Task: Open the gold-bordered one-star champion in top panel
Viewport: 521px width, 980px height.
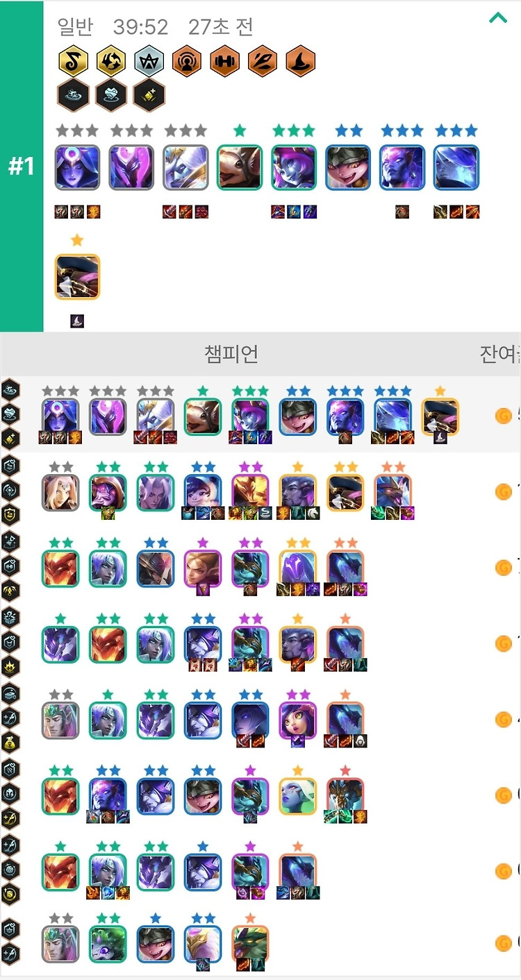Action: coord(77,276)
